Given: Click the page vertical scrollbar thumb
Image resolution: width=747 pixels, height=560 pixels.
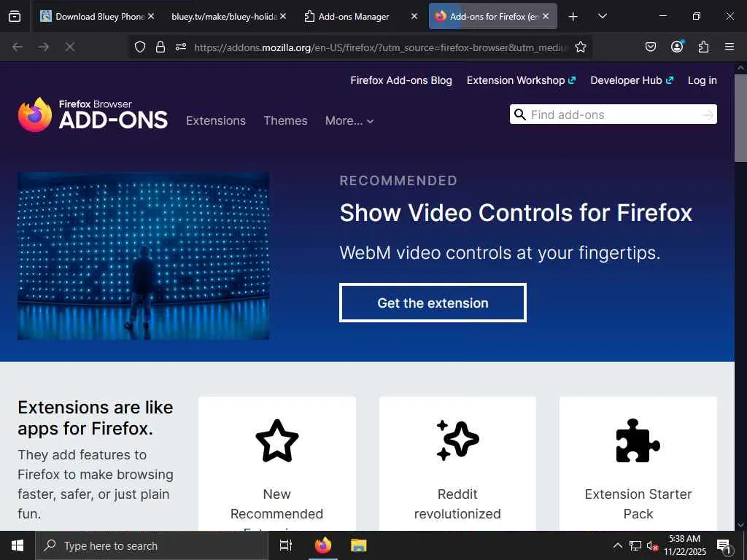Looking at the screenshot, I should pos(740,119).
